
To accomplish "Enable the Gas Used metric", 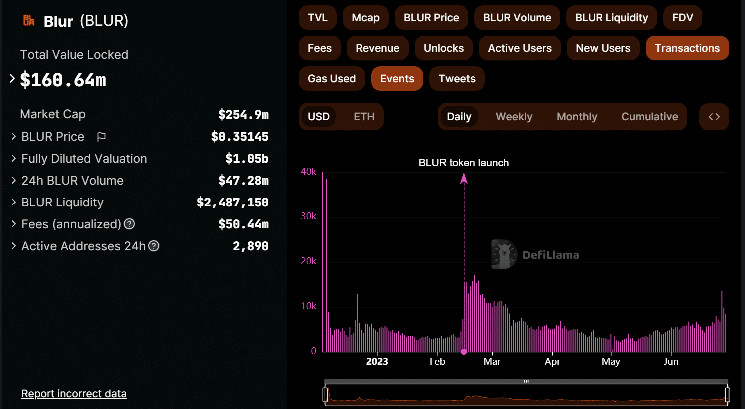I will tap(332, 78).
